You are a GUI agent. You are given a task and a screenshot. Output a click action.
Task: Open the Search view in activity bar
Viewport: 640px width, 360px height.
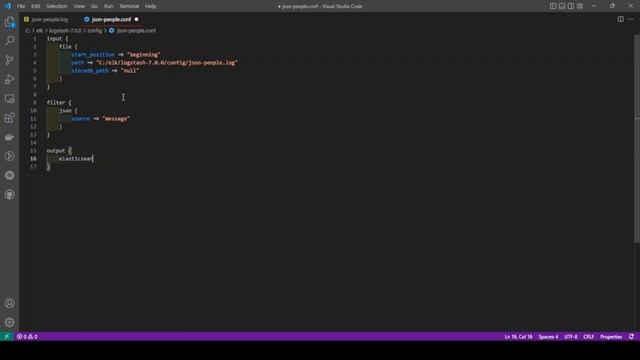click(9, 40)
